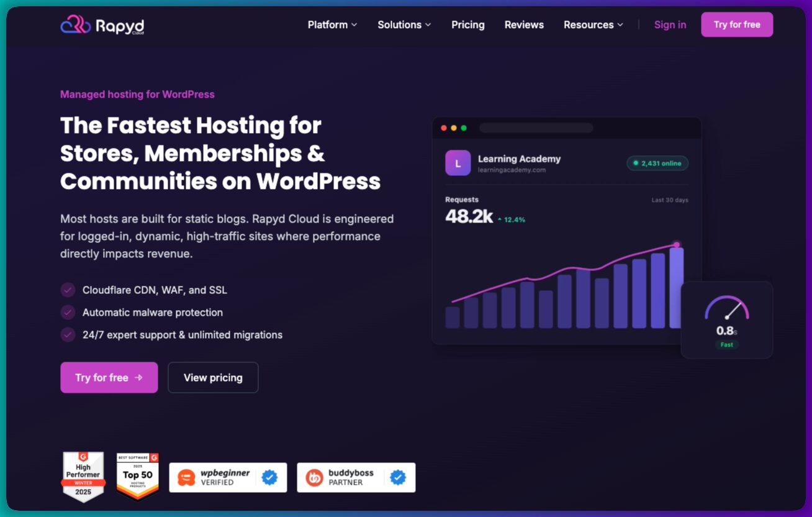Expand the Resources dropdown menu

tap(593, 25)
